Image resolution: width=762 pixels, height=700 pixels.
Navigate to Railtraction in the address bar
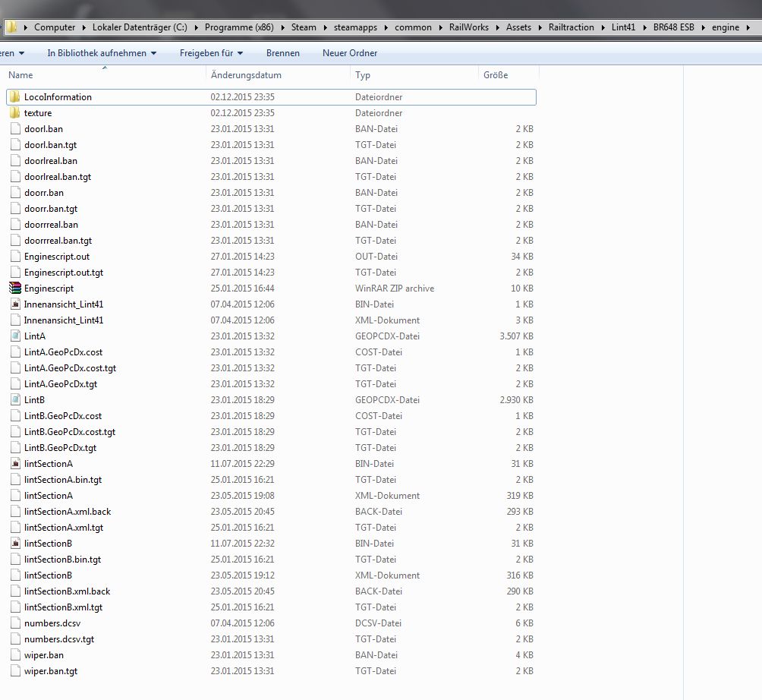pos(571,27)
